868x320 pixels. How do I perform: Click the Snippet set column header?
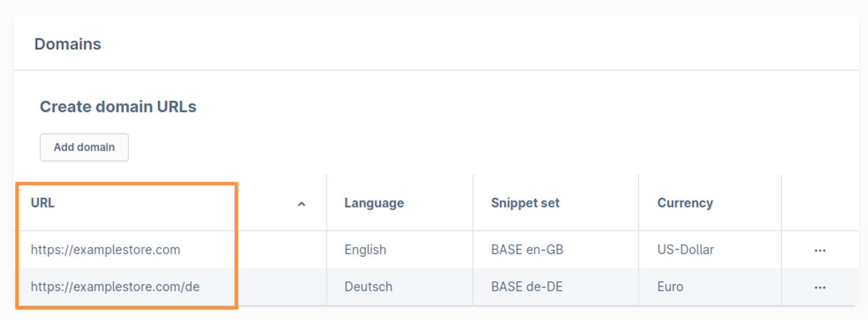[x=525, y=203]
